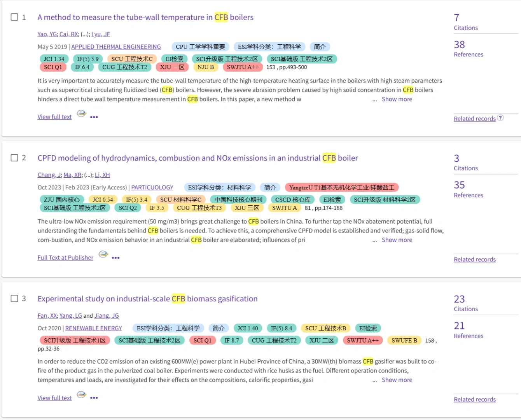Click View full text for record 3

point(54,398)
